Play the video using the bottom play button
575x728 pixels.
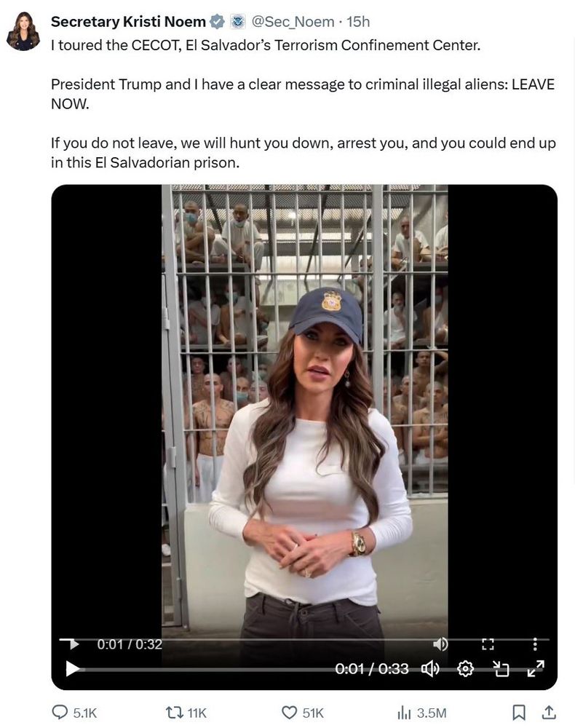point(72,668)
